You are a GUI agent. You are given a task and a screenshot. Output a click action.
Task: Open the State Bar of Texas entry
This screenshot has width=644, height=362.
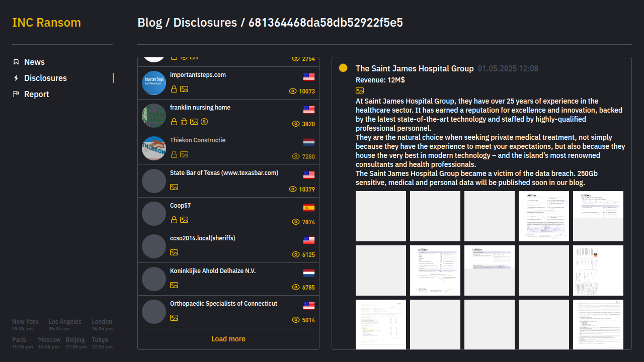228,181
